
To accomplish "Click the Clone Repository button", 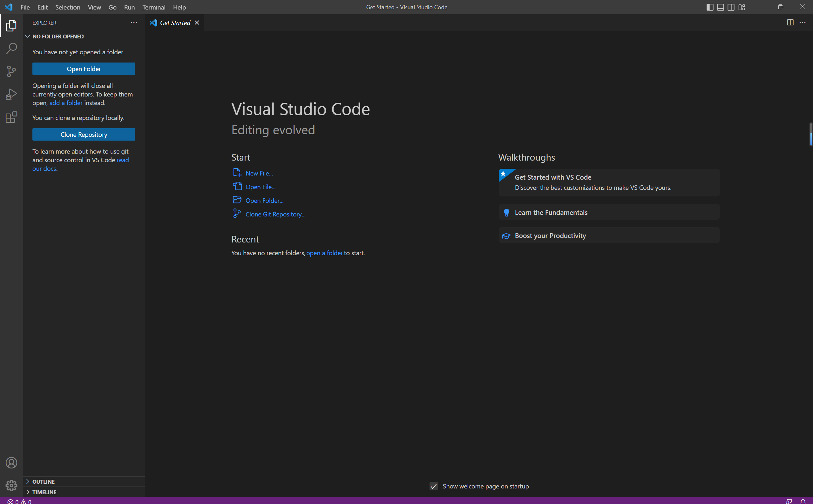I will (84, 135).
